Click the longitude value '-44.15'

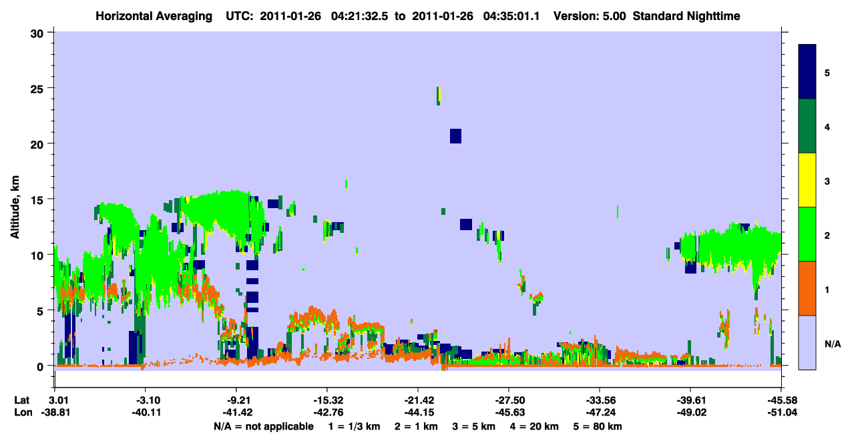418,412
